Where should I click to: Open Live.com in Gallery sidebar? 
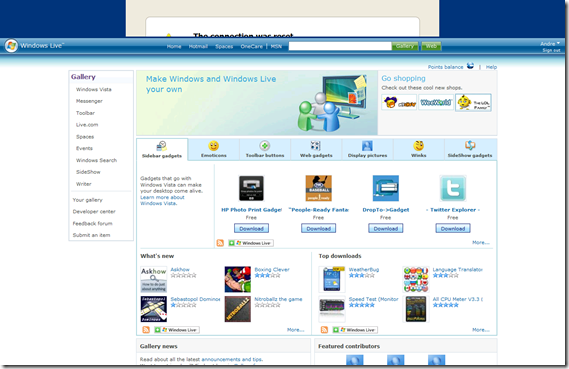click(87, 125)
